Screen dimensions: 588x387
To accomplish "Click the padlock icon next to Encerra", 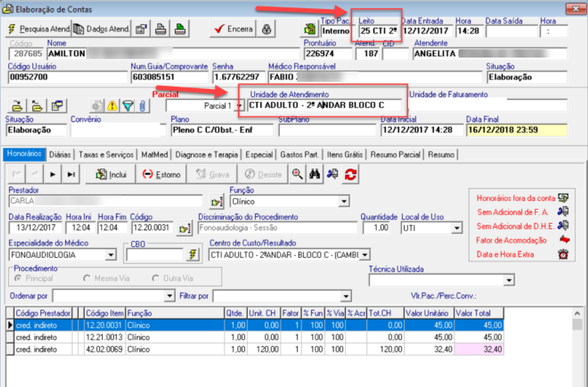I will (267, 29).
